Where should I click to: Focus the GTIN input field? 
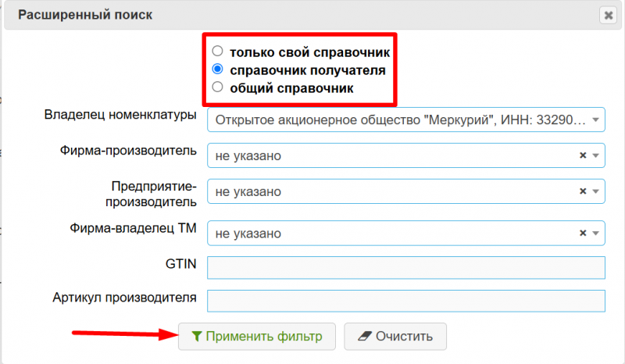point(406,267)
